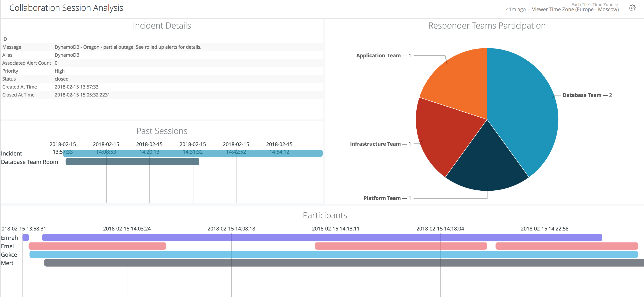Click the 14:42:52 axis label in Past Sessions
The height and width of the screenshot is (297, 644).
tap(236, 152)
